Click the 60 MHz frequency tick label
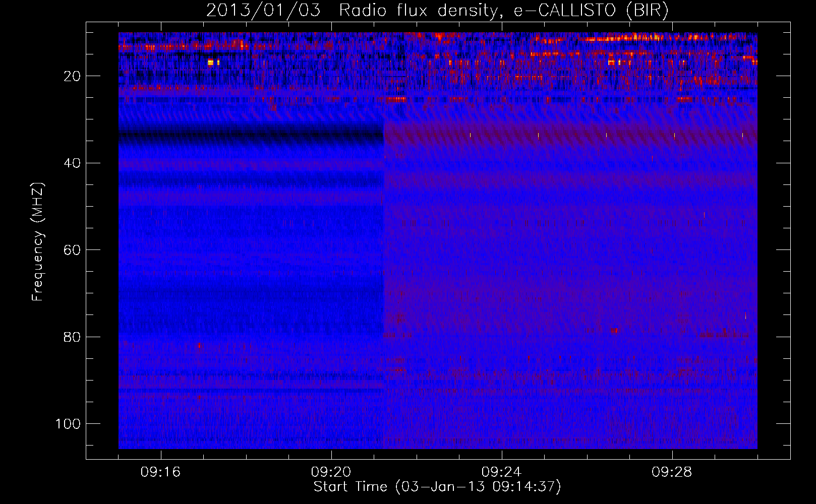 pos(73,250)
